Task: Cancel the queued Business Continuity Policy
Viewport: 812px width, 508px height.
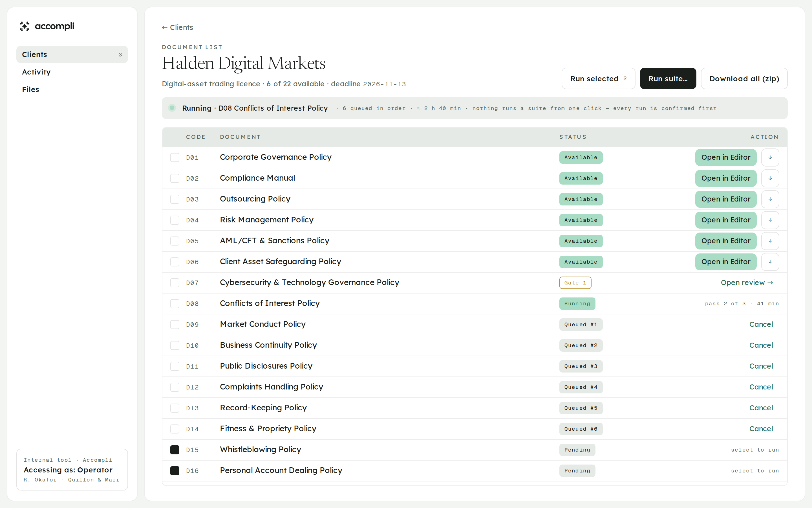Action: tap(761, 345)
